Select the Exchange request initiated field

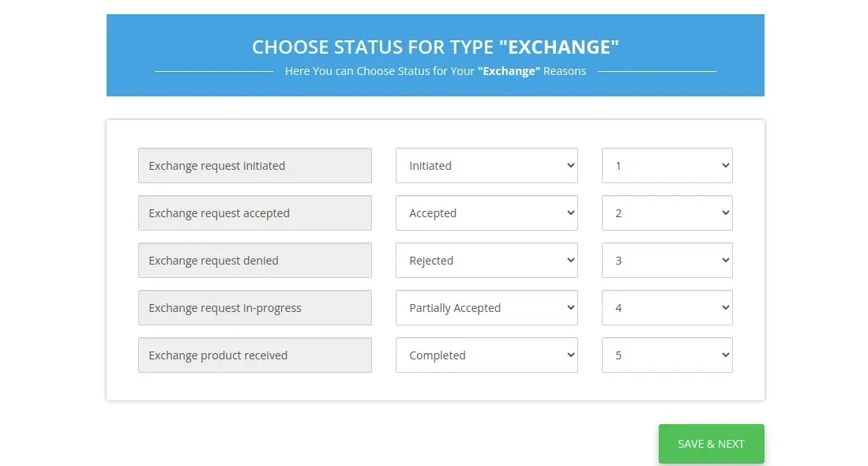(x=254, y=165)
